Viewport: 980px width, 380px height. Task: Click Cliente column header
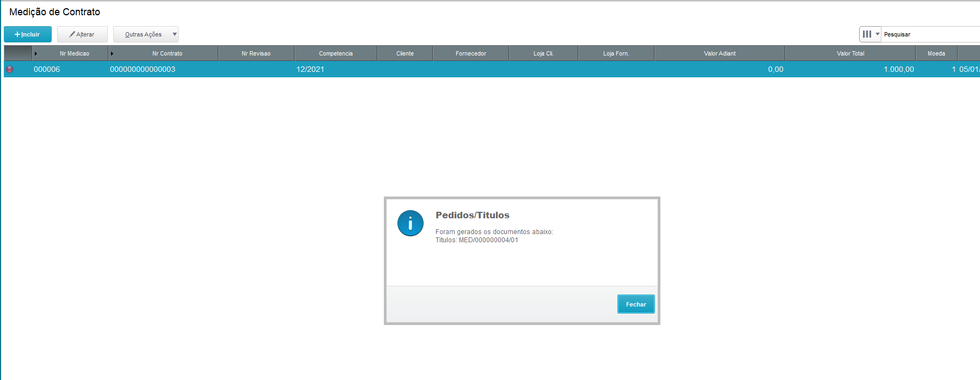405,53
